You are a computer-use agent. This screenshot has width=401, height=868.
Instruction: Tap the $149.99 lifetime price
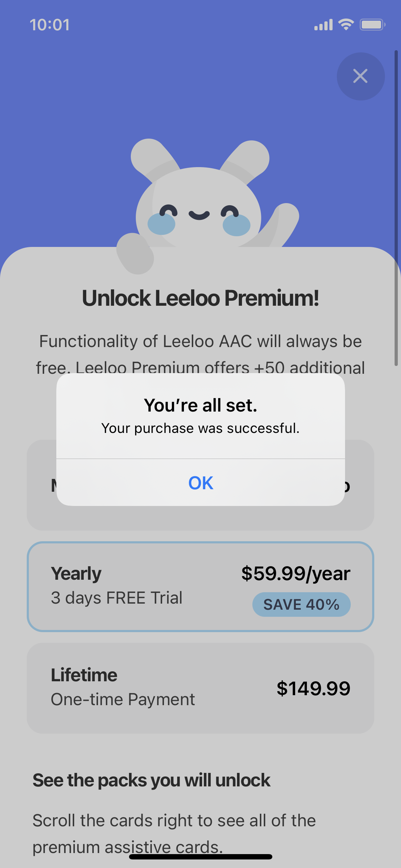pyautogui.click(x=313, y=688)
